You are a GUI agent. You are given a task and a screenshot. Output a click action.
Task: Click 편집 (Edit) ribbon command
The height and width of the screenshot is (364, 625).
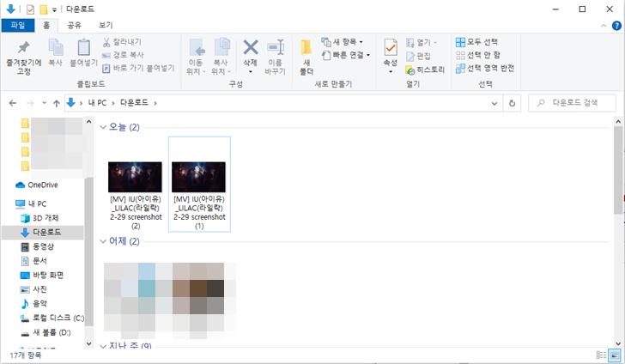point(418,56)
